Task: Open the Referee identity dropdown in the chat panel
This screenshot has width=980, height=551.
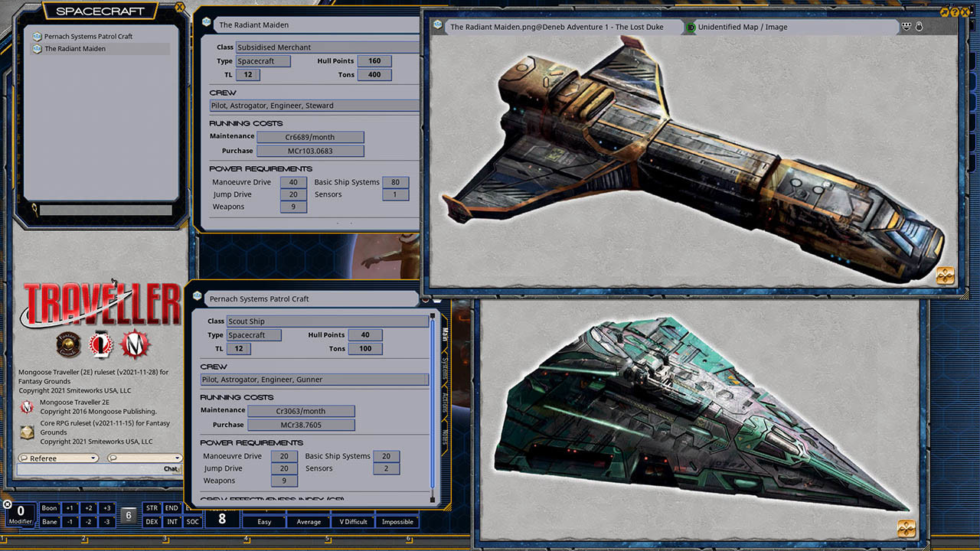Action: 57,458
